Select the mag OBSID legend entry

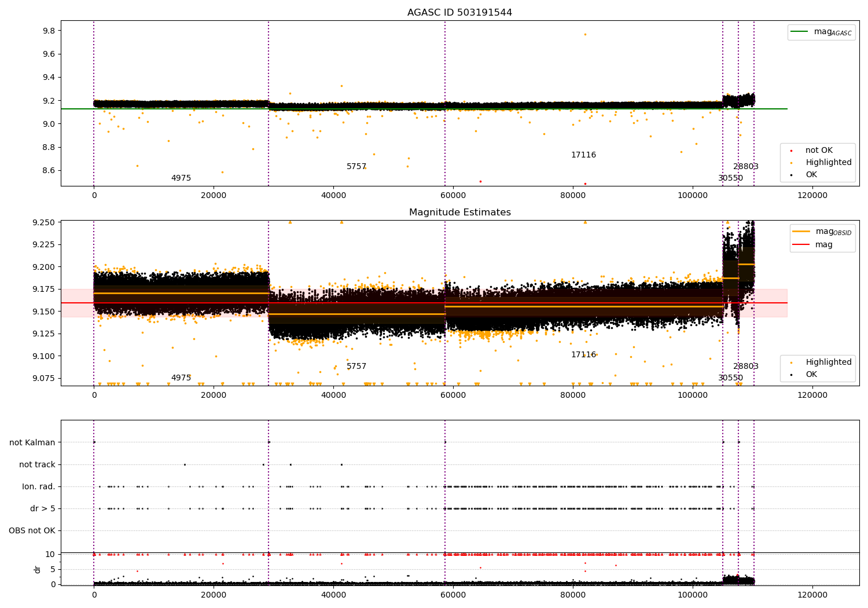tap(822, 232)
